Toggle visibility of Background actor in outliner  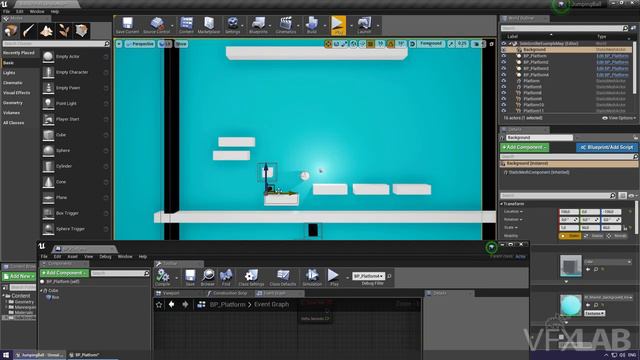pyautogui.click(x=504, y=50)
